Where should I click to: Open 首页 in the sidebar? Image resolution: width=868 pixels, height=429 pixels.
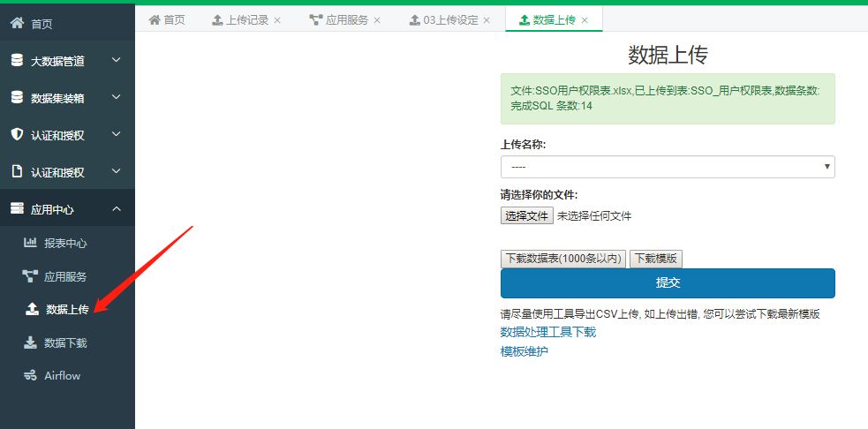67,24
